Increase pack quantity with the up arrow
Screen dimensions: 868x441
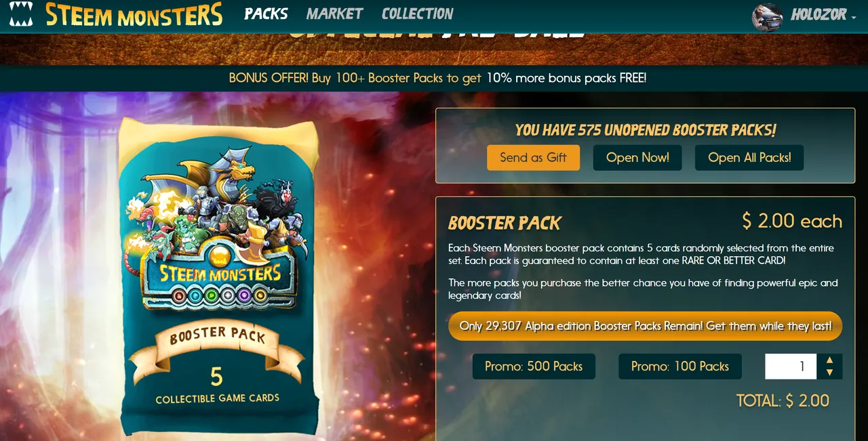829,360
